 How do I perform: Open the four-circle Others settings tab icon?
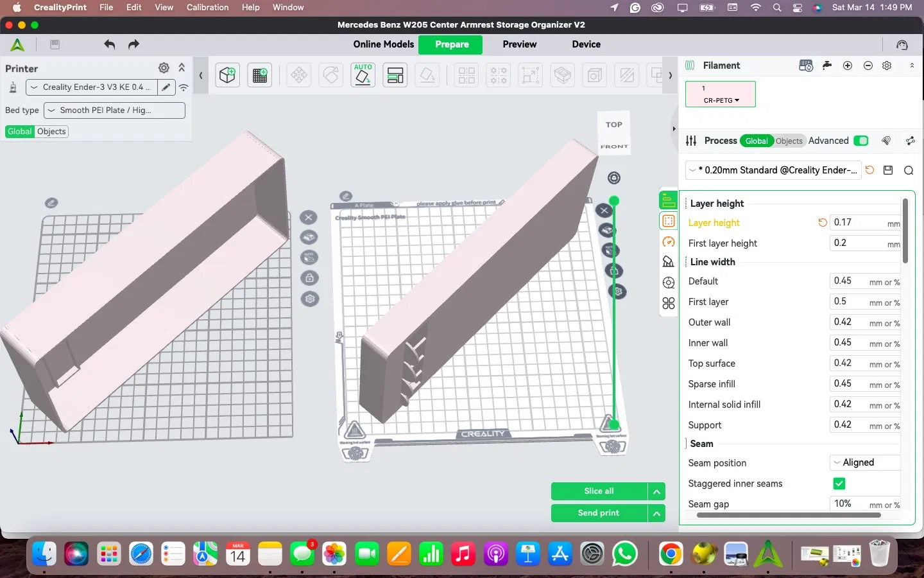point(669,303)
